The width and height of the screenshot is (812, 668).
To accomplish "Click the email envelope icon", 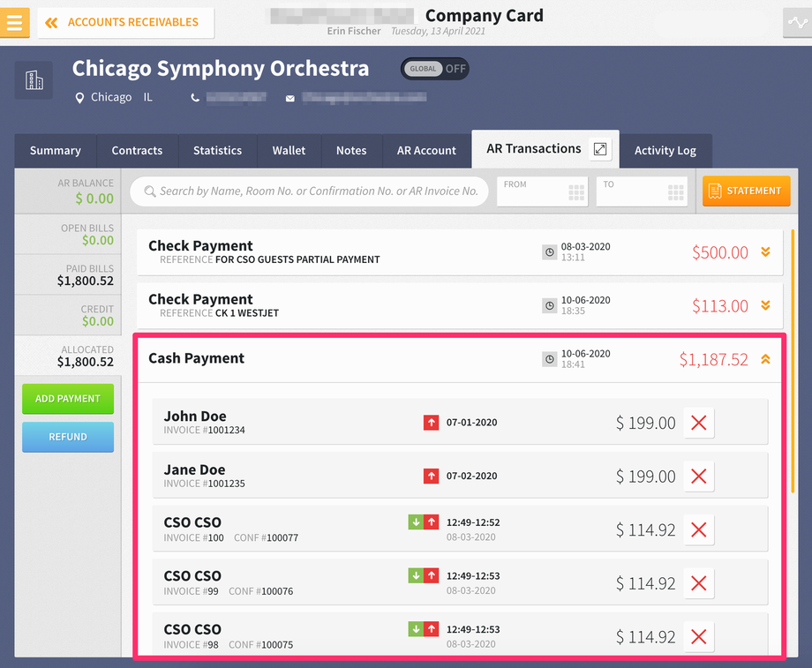I will tap(290, 98).
